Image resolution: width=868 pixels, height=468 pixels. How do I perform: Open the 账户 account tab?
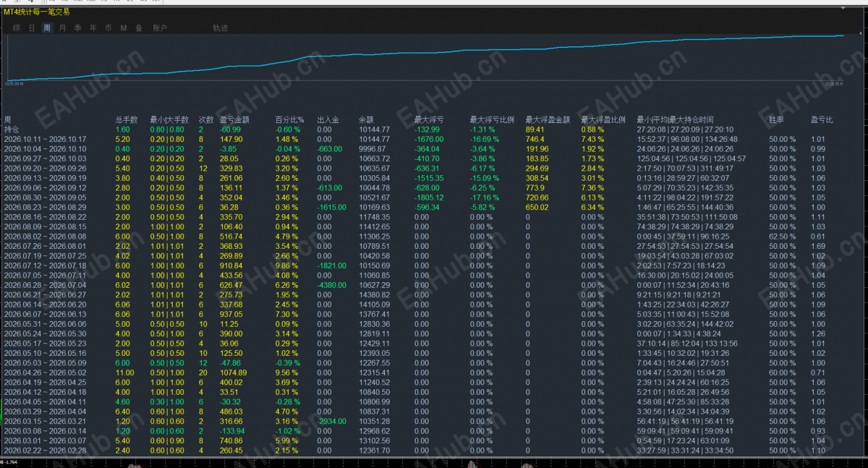click(160, 28)
